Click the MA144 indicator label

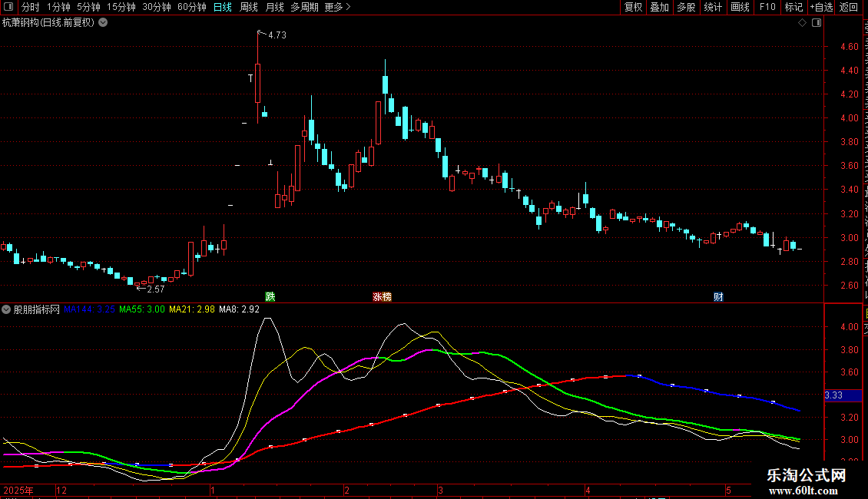point(90,309)
